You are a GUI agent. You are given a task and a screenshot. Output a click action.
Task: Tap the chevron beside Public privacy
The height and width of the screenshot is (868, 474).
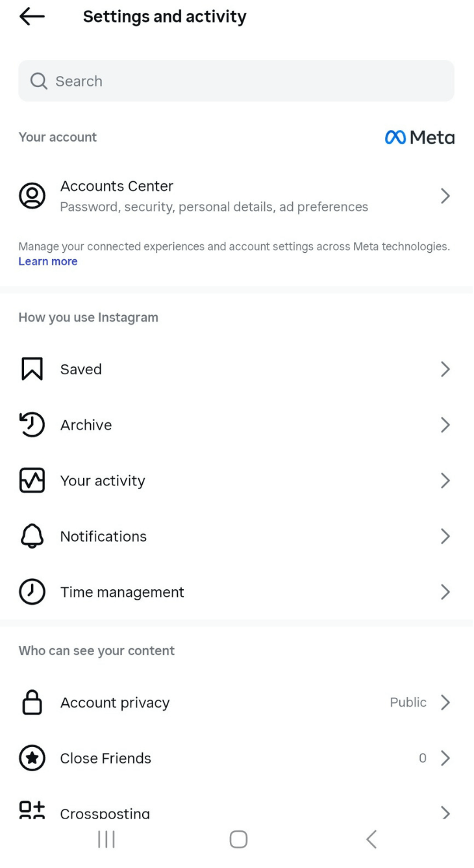click(445, 702)
